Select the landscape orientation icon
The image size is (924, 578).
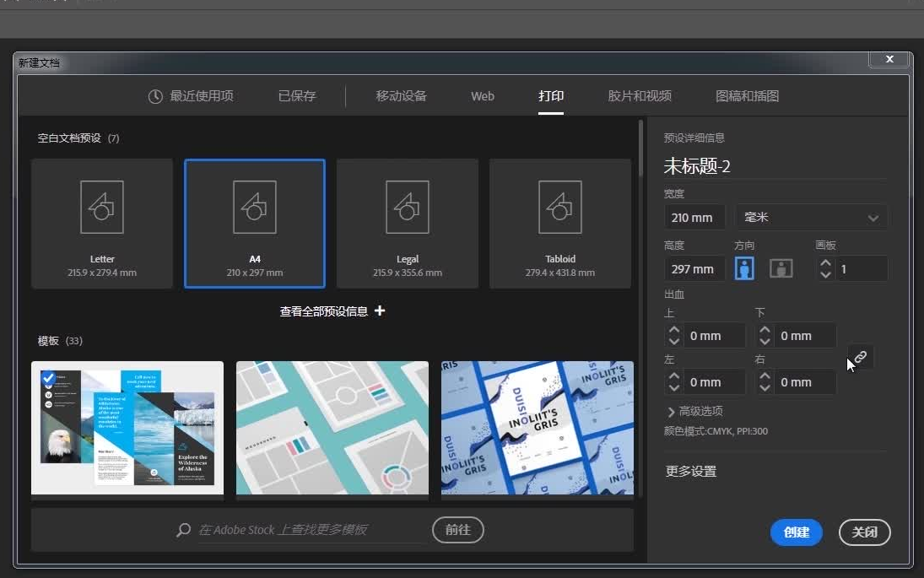tap(781, 267)
